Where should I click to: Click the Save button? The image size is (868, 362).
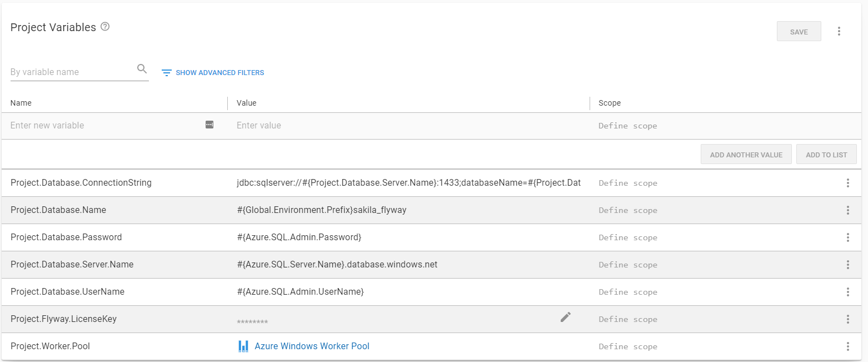pyautogui.click(x=799, y=32)
